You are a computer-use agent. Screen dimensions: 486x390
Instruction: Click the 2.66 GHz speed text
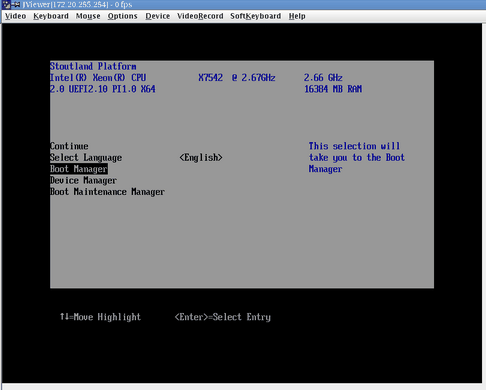[x=323, y=78]
